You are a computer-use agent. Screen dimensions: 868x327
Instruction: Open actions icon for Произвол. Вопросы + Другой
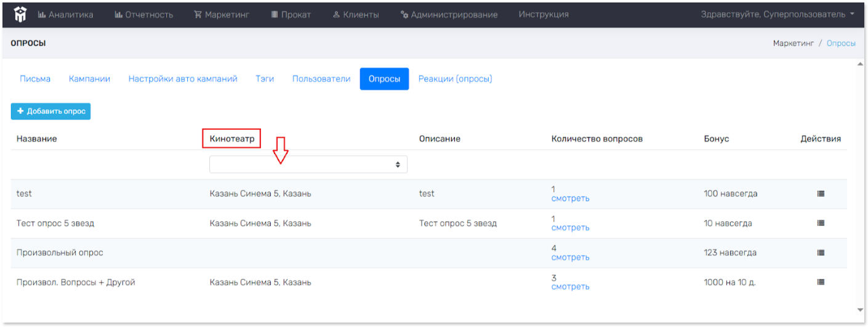pos(820,282)
